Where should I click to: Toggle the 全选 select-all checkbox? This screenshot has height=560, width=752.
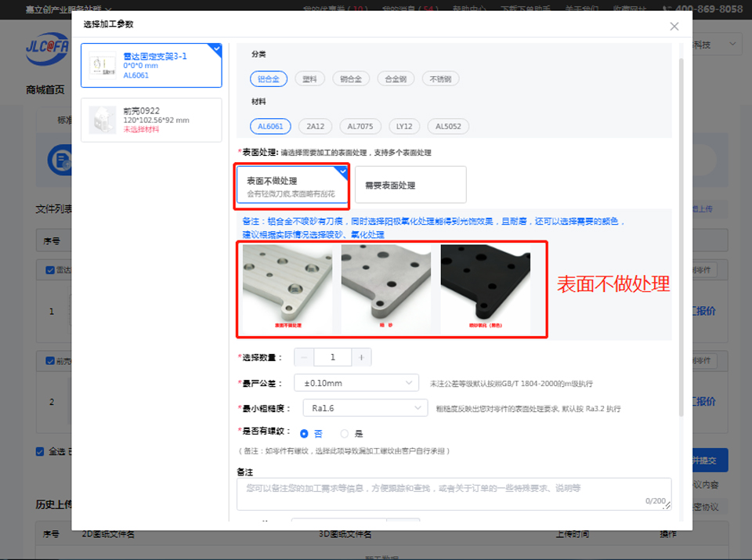(x=40, y=452)
